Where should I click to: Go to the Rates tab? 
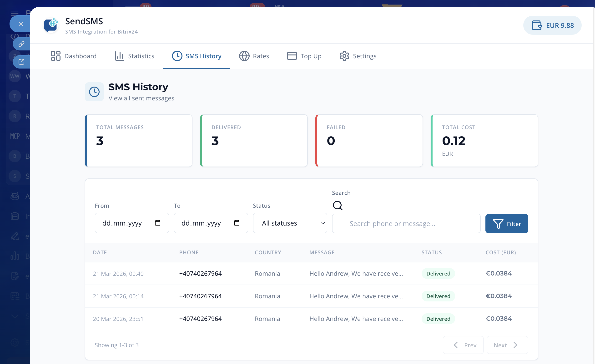click(x=254, y=56)
